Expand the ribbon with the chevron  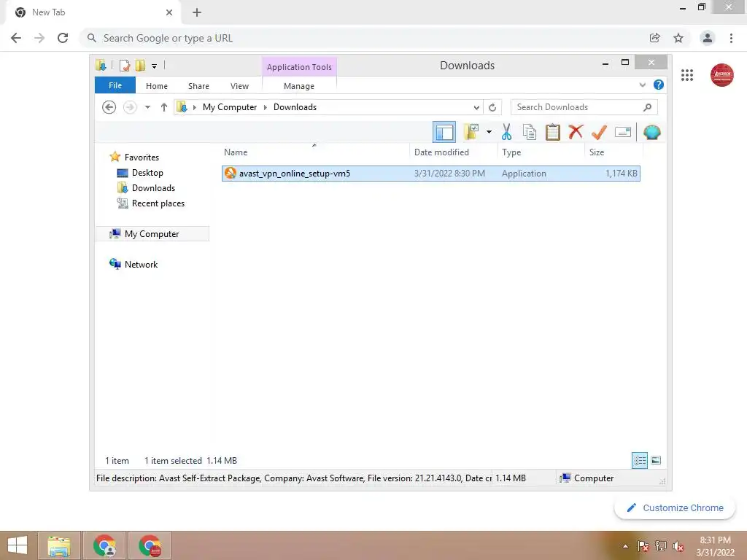coord(642,85)
